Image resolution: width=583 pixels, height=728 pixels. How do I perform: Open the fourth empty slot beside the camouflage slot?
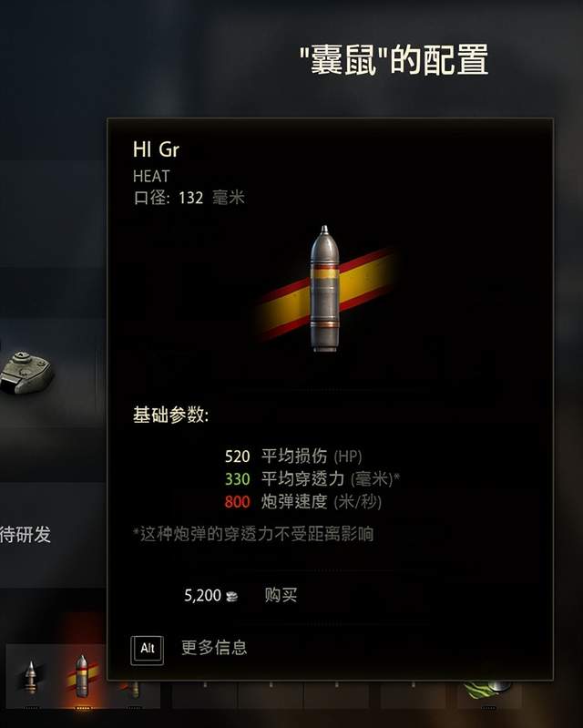pos(413,694)
